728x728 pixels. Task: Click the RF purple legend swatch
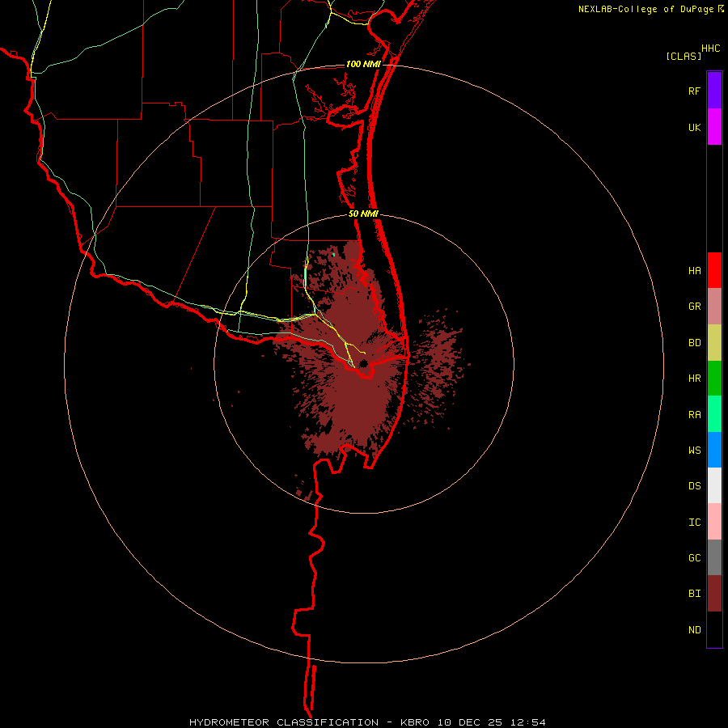[x=714, y=90]
